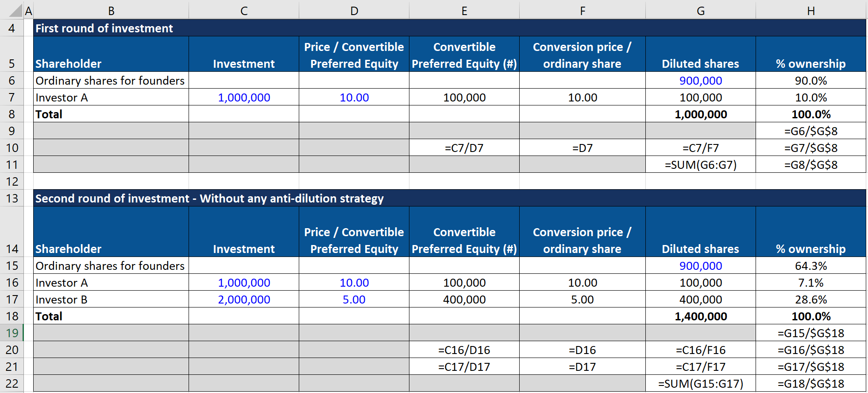Click the "Investor B" shareholder cell
Screen dimensions: 868x393
coord(62,300)
